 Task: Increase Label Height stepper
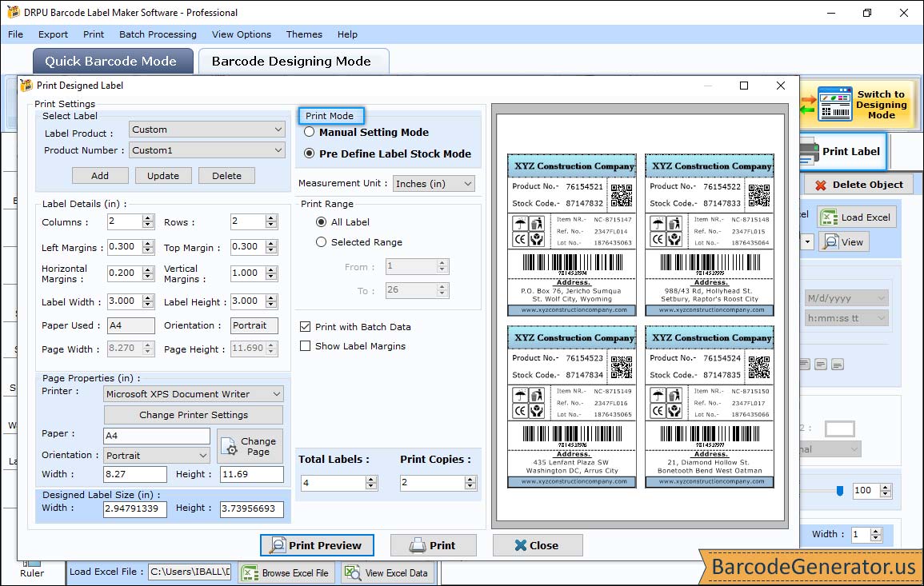(x=271, y=297)
